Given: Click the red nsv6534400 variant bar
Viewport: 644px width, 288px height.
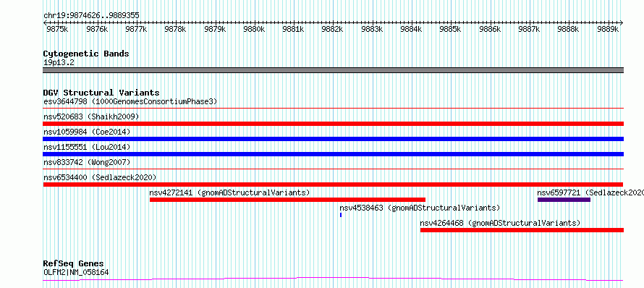Looking at the screenshot, I should [x=333, y=185].
